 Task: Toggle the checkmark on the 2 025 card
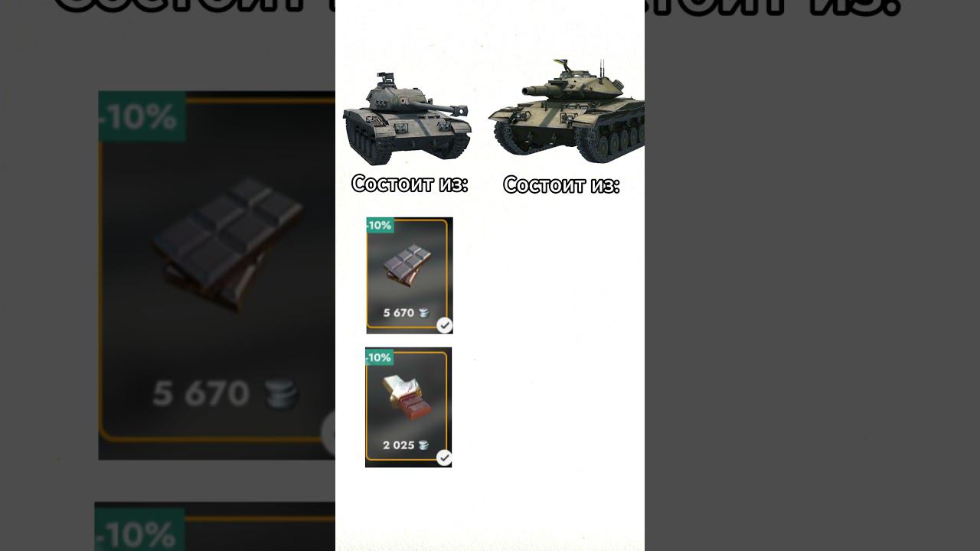[x=444, y=458]
